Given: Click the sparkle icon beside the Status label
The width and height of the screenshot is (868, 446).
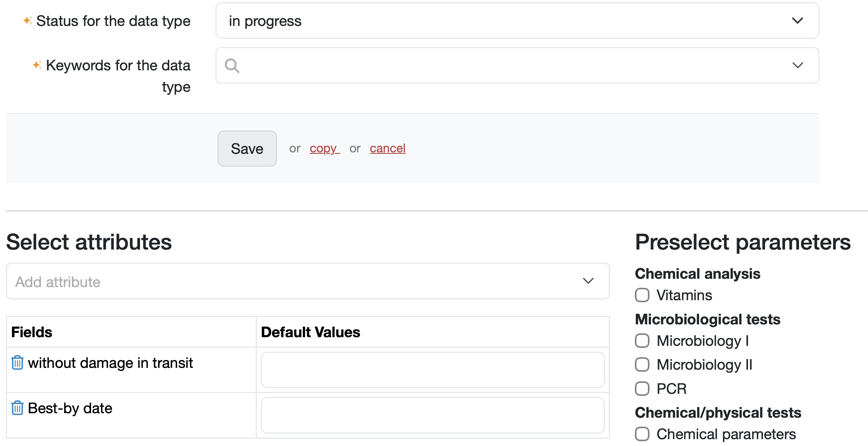Looking at the screenshot, I should click(x=28, y=21).
